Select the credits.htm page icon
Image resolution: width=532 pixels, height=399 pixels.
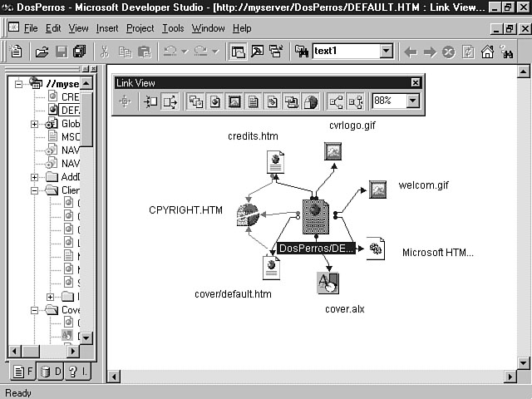coord(275,161)
